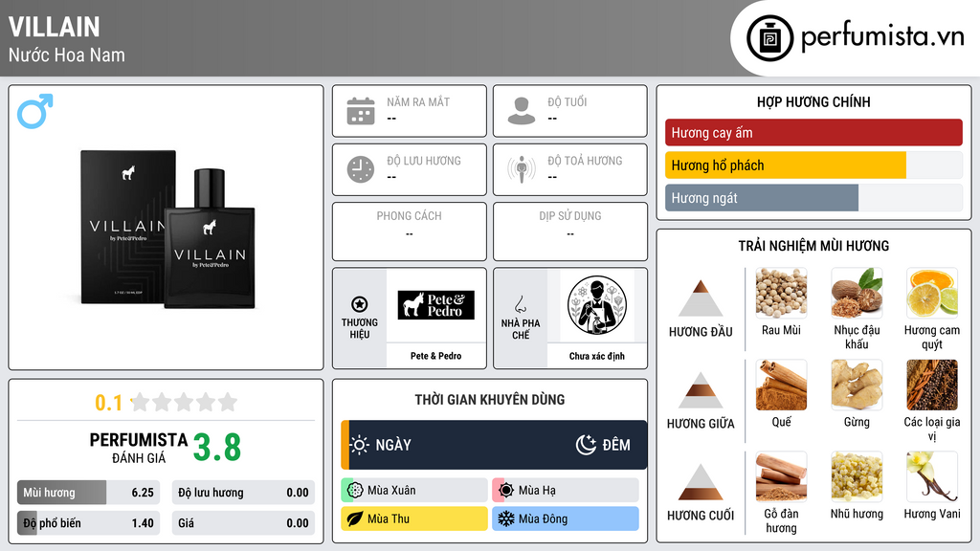
Task: Click the blue male gender symbol icon
Action: click(35, 111)
